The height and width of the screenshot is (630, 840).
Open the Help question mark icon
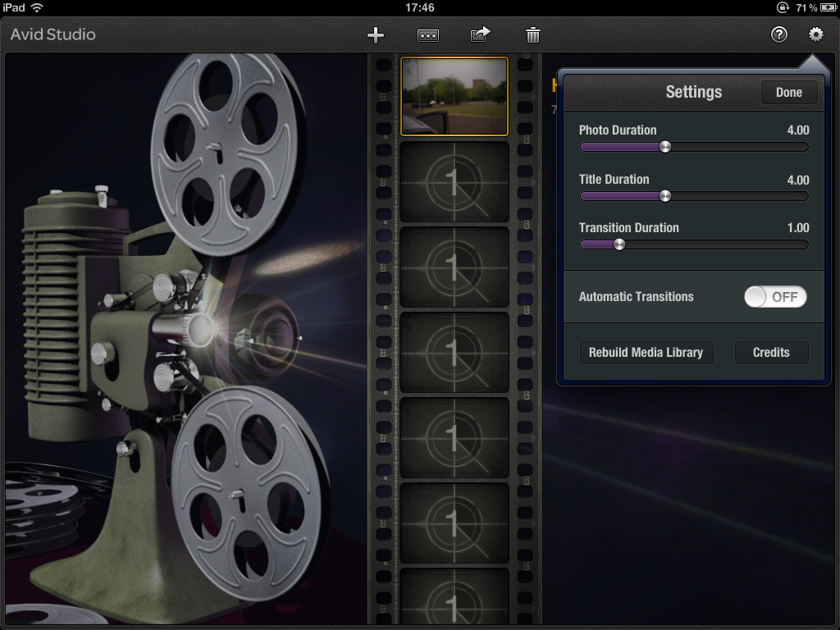778,35
